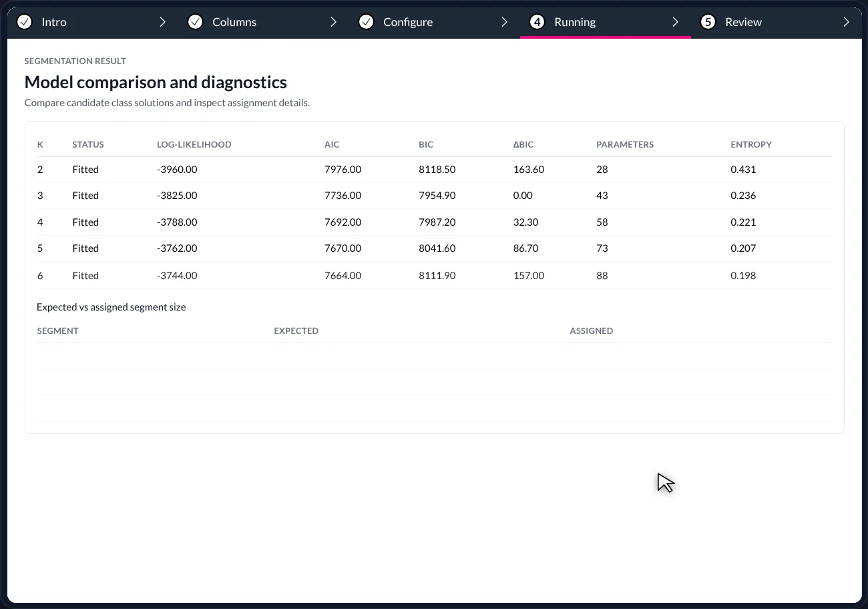Click the ΔBIC column header
Screen dimensions: 868x609
[x=523, y=144]
